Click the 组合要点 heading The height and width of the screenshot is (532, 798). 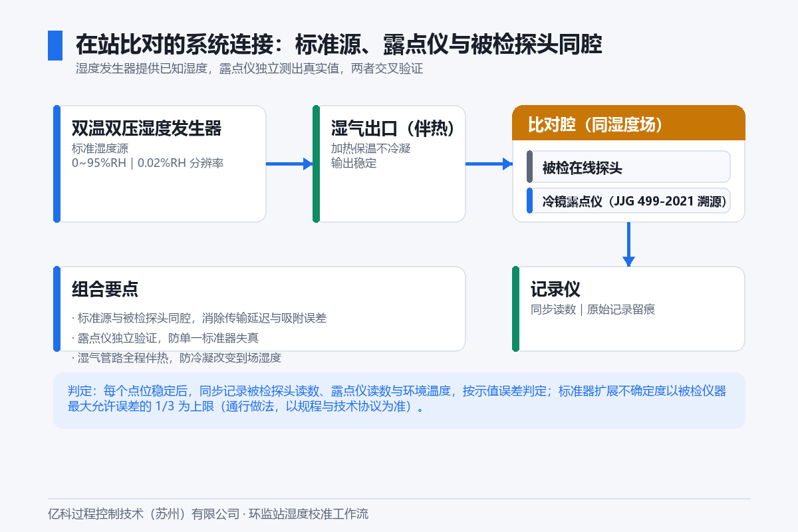click(105, 289)
